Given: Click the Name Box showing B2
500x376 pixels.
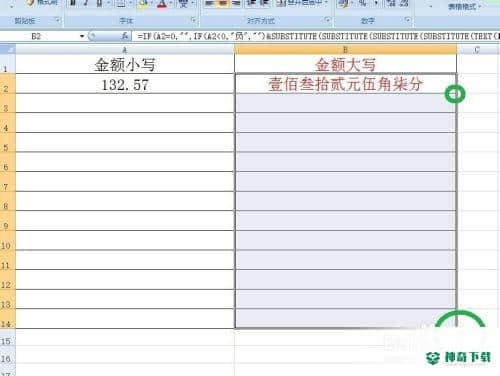Looking at the screenshot, I should click(40, 36).
